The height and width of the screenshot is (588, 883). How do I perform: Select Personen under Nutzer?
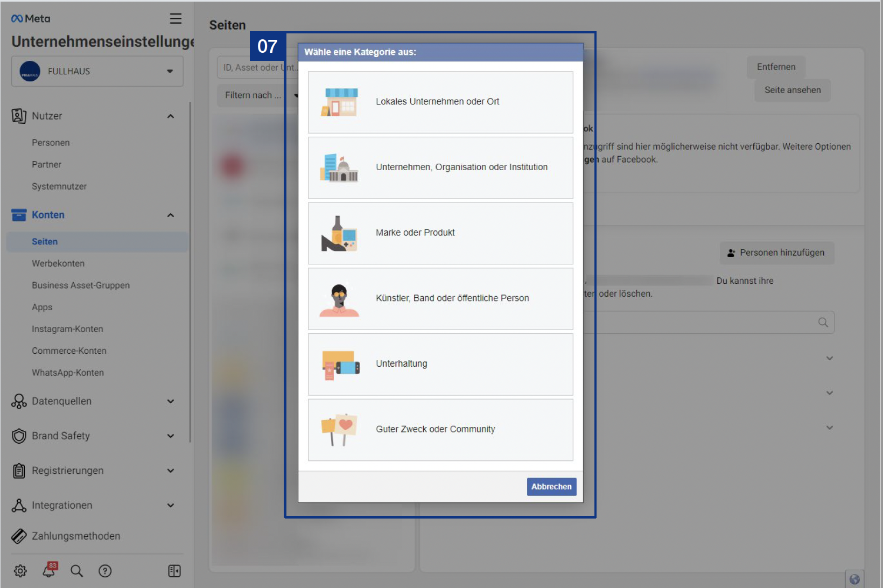pos(51,143)
